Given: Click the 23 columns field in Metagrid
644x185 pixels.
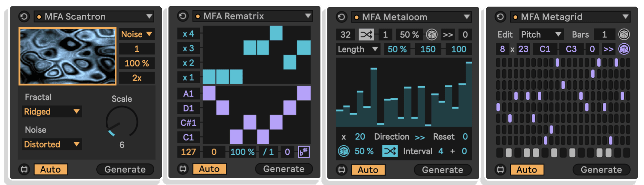Looking at the screenshot, I should [x=523, y=49].
